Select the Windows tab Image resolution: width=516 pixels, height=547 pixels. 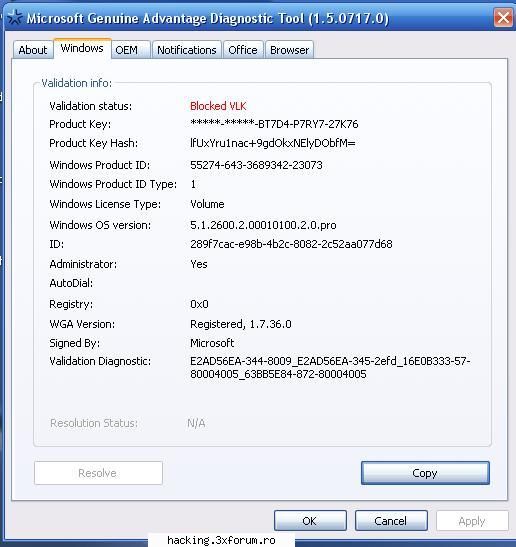(x=82, y=48)
